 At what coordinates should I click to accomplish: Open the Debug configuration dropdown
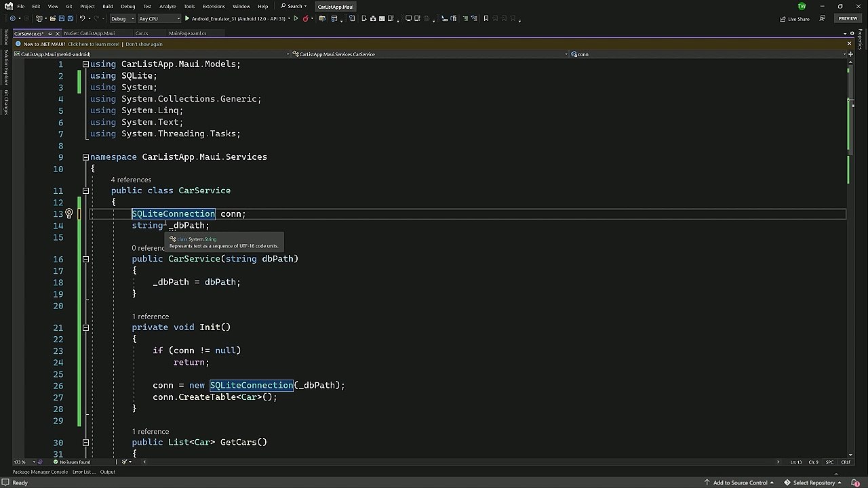point(123,18)
